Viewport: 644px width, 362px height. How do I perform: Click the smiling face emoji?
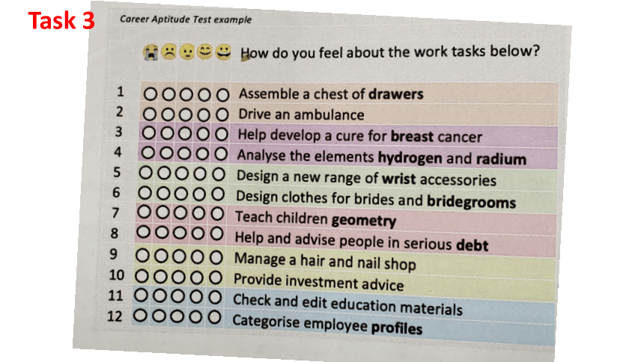pyautogui.click(x=204, y=52)
